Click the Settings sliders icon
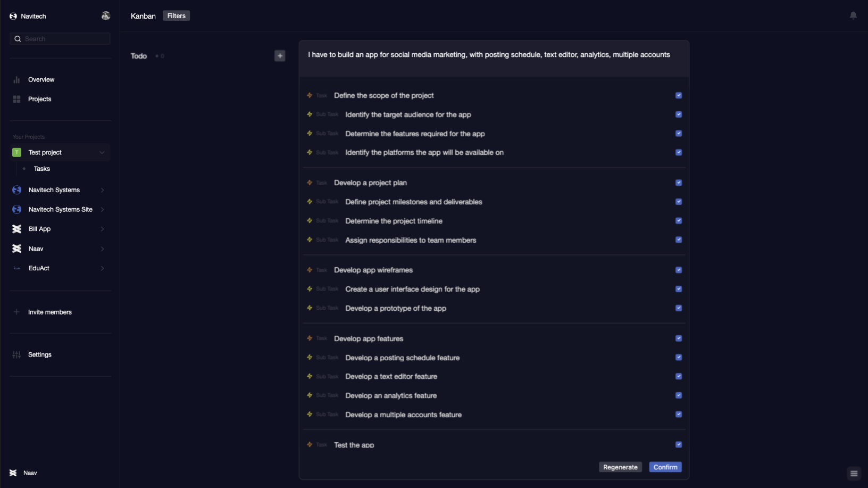This screenshot has width=868, height=488. (x=16, y=354)
